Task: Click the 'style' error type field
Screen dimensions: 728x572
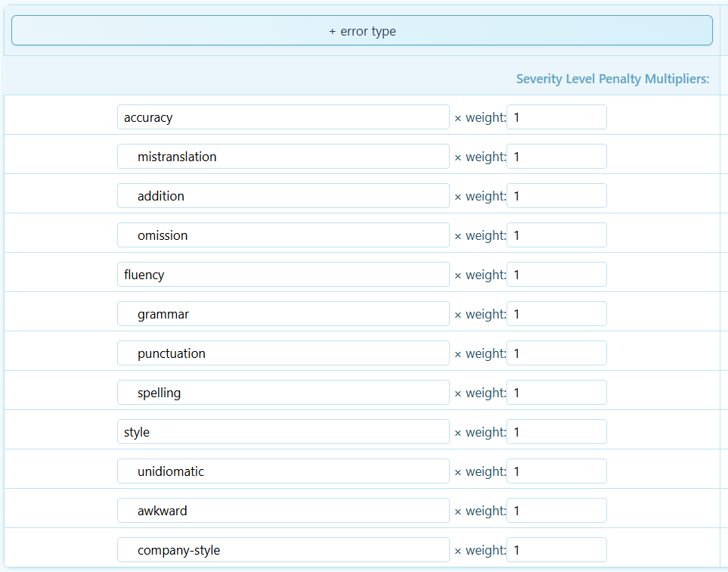Action: point(283,432)
